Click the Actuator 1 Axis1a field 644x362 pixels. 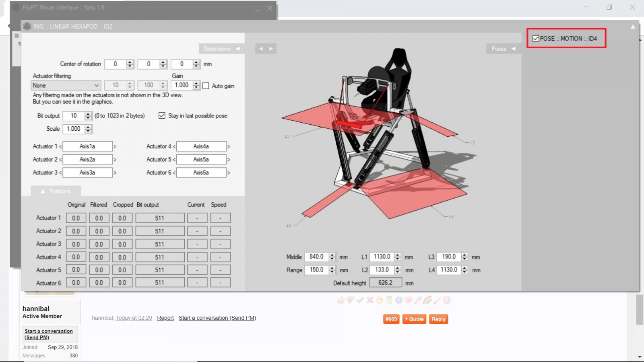(x=87, y=146)
